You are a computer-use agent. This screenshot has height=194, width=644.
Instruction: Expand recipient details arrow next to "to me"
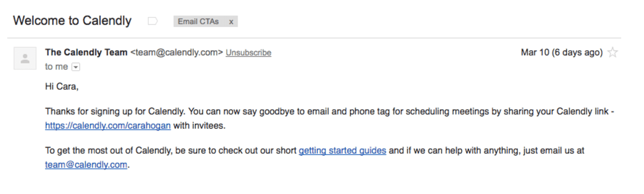[76, 67]
